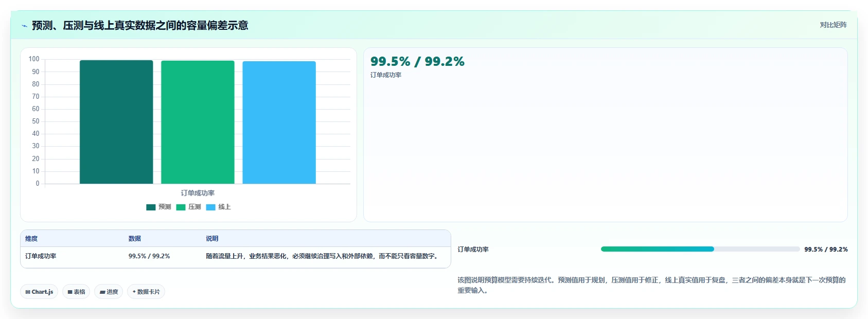Click the 99.5% / 99.2% table cell

tap(149, 256)
